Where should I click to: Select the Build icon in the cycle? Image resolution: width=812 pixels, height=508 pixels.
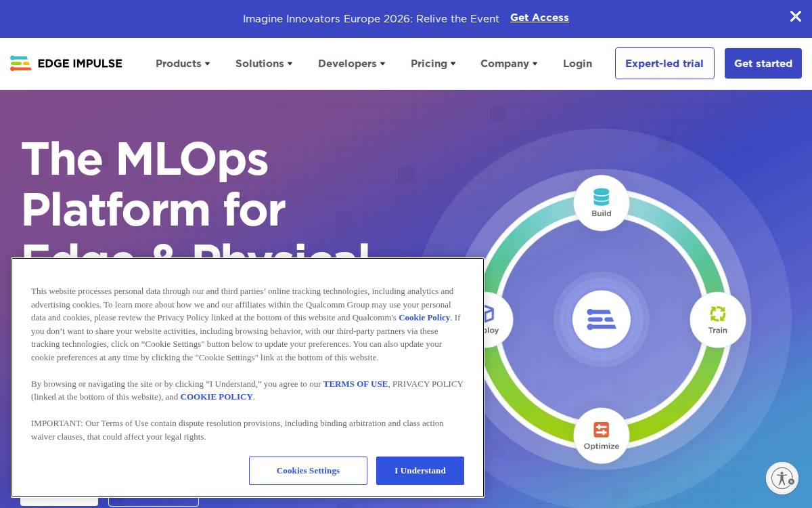pyautogui.click(x=602, y=203)
